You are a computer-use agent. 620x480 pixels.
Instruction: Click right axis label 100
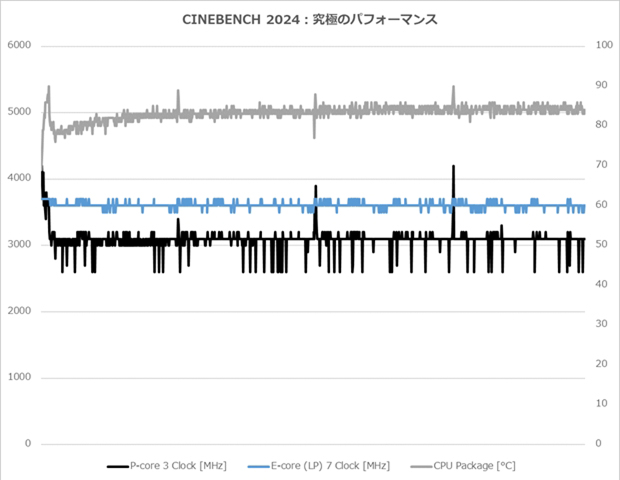click(x=604, y=45)
